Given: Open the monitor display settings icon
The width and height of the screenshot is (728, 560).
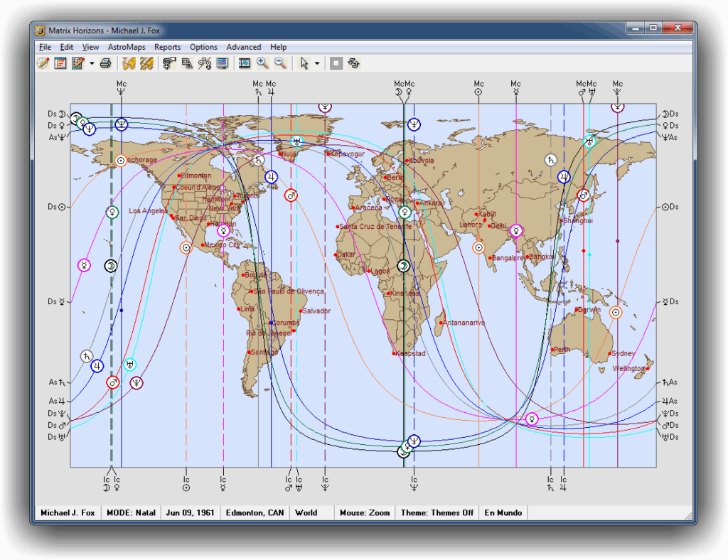Looking at the screenshot, I should [222, 63].
